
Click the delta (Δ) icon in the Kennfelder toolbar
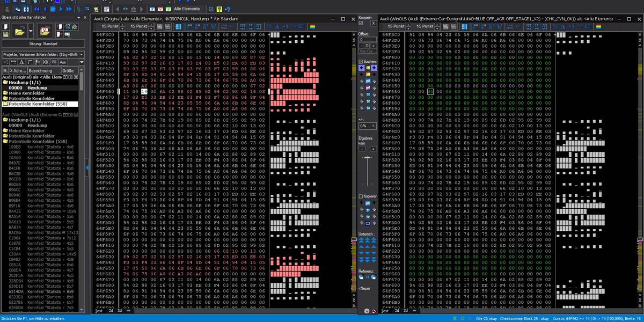coord(22,62)
